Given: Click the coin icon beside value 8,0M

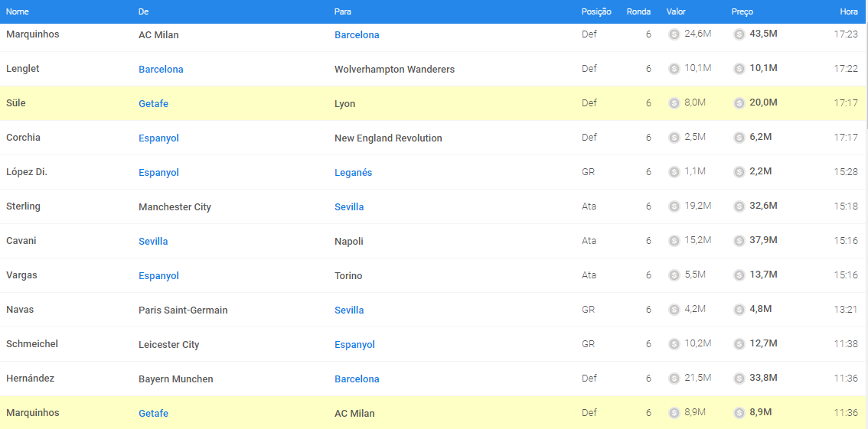Looking at the screenshot, I should tap(674, 102).
